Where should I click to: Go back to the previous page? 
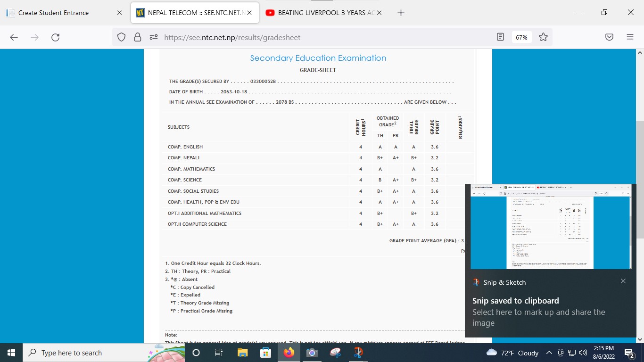[x=14, y=37]
